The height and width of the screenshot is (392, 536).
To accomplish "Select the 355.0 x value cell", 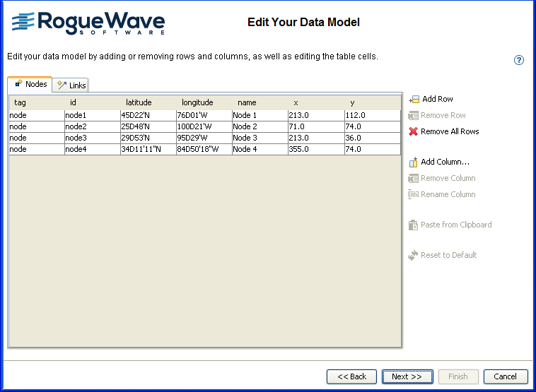I will [315, 149].
